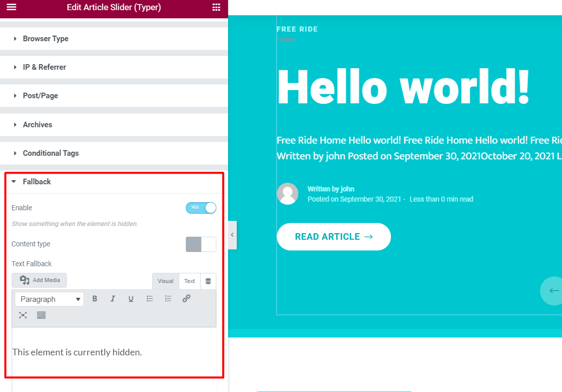Open the hamburger menu in the Elementor header
The image size is (562, 392).
(x=12, y=7)
